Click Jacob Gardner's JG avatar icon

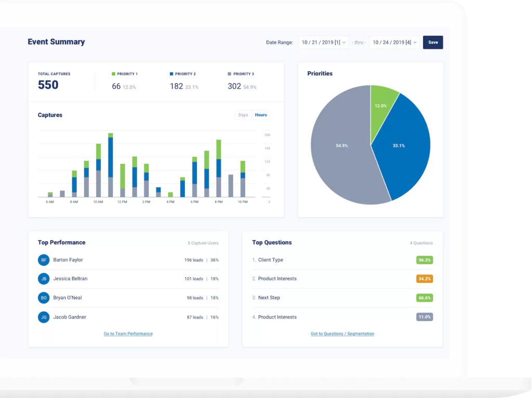coord(44,317)
